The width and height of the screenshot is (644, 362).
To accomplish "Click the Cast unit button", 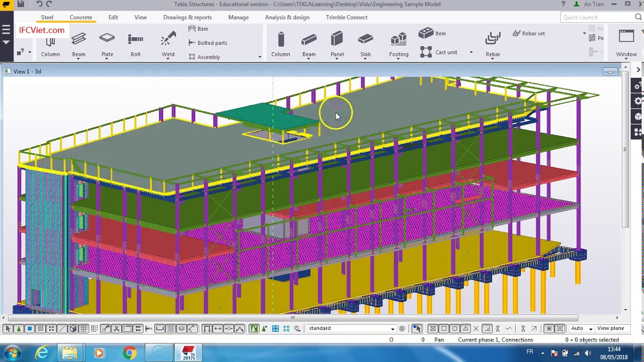I will pyautogui.click(x=439, y=52).
